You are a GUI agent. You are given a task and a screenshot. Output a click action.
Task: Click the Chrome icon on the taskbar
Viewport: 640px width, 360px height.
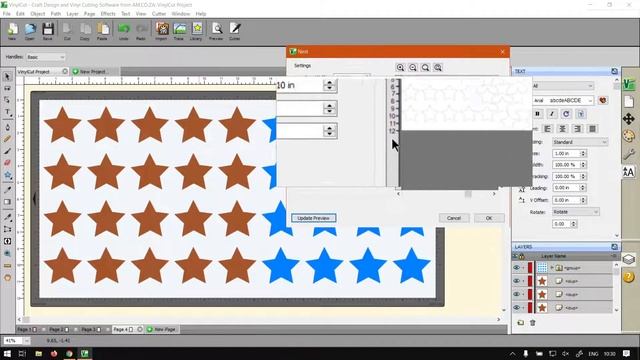[x=69, y=353]
